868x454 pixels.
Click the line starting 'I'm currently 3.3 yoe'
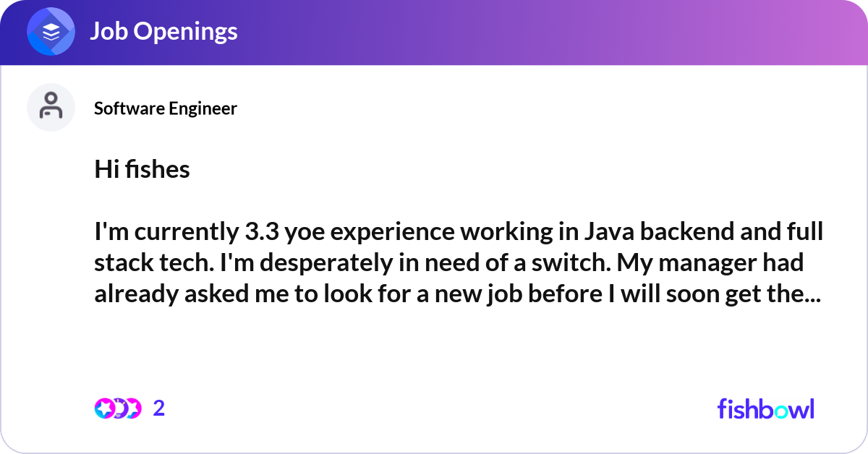point(459,233)
